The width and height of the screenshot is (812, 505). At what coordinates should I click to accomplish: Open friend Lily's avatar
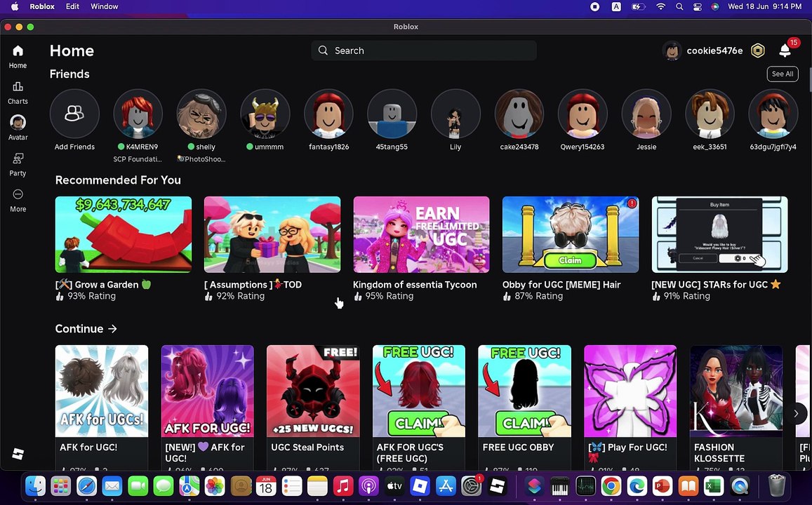455,114
